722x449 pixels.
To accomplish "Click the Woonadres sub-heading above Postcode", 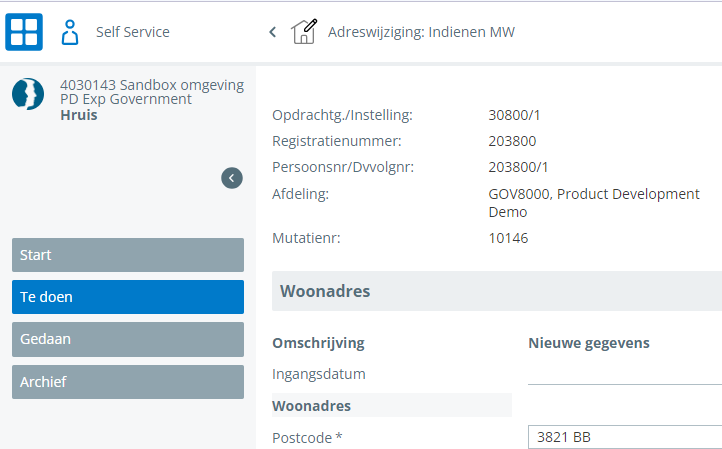I will 311,406.
